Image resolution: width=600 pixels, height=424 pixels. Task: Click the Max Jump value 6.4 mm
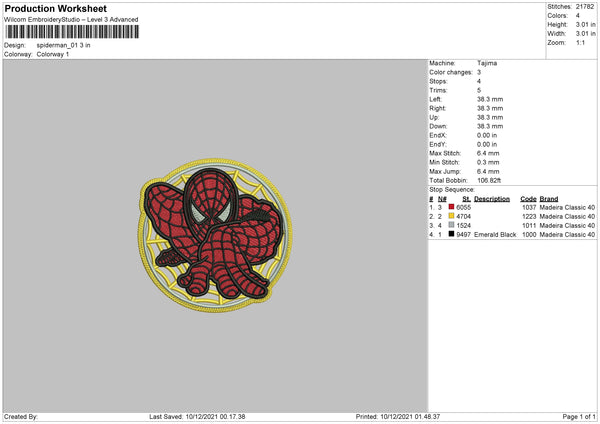point(488,171)
